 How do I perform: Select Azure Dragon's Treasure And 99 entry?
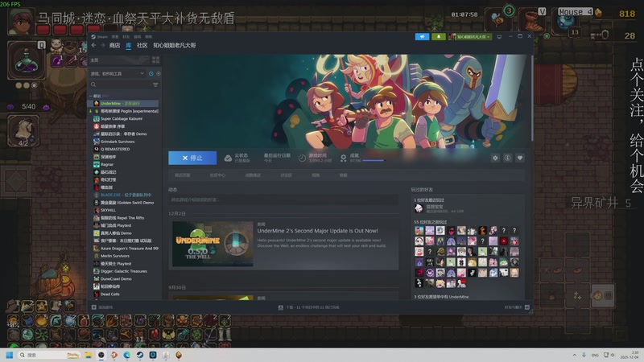coord(124,249)
